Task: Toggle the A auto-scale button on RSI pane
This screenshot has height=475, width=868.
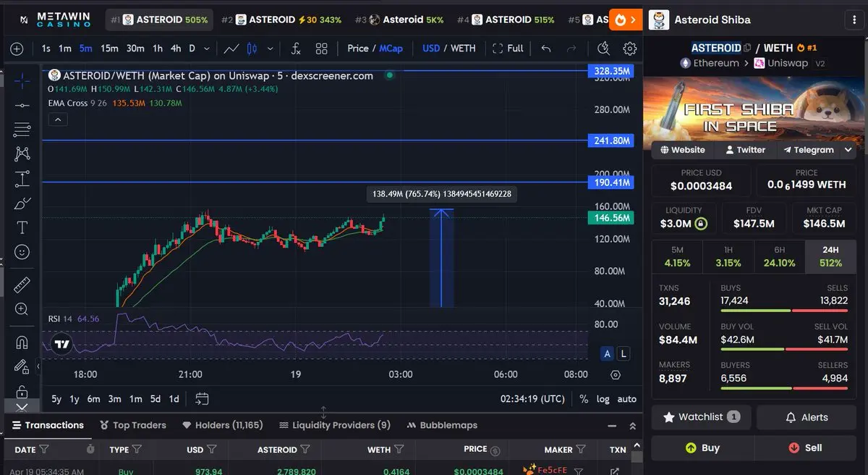Action: (607, 353)
